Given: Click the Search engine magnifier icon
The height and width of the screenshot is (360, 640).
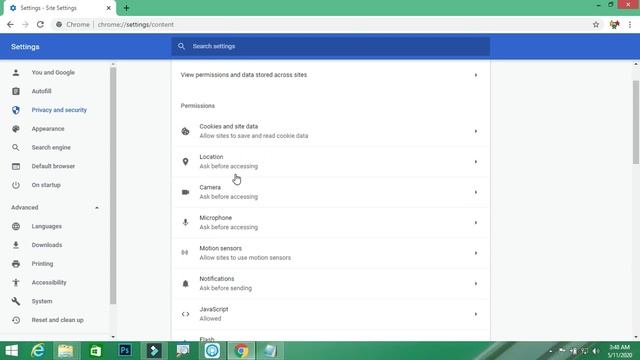Looking at the screenshot, I should tap(16, 147).
